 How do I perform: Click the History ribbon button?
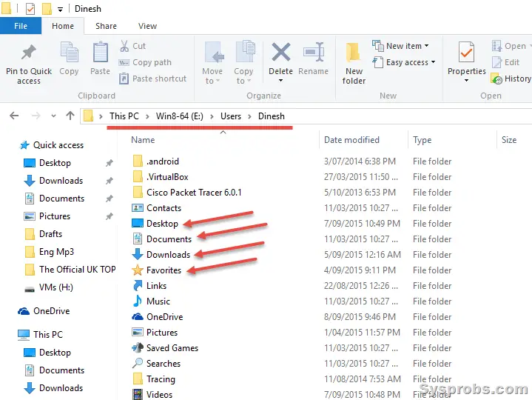511,79
